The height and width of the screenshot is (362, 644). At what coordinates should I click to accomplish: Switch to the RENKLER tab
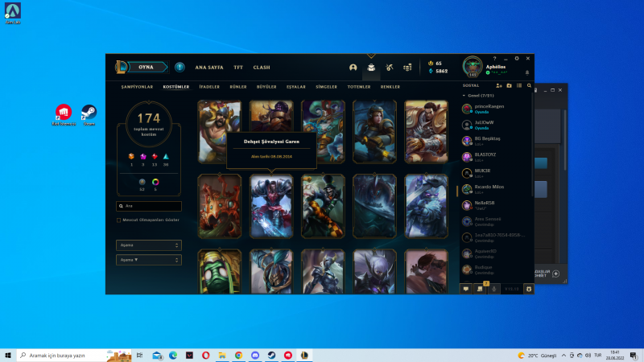[x=390, y=87]
